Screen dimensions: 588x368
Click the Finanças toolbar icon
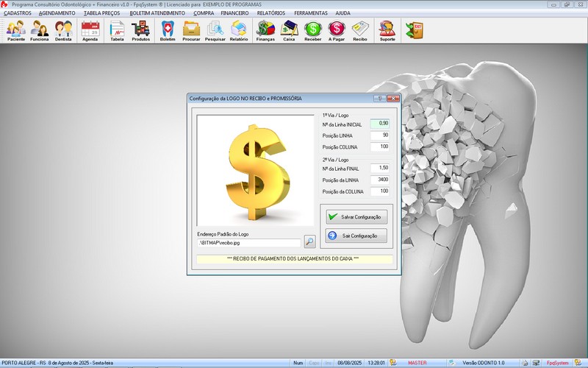265,31
